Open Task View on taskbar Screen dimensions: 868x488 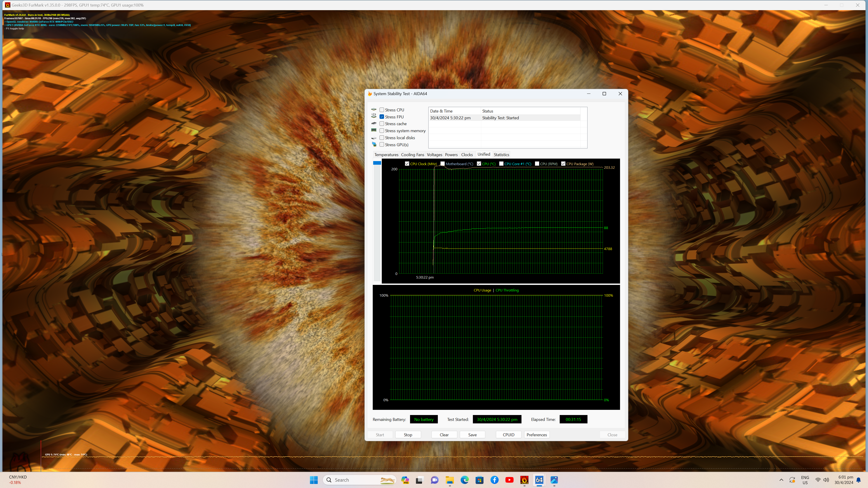pos(419,480)
